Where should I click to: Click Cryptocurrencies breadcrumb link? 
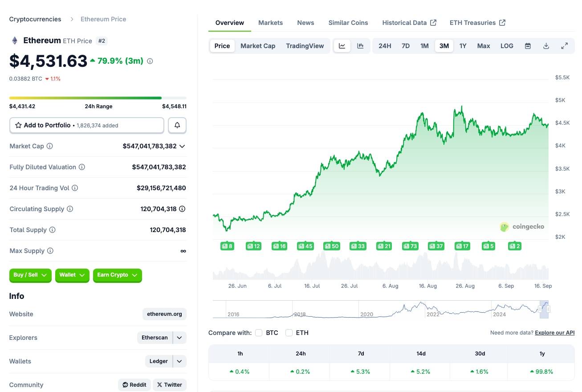[x=35, y=19]
